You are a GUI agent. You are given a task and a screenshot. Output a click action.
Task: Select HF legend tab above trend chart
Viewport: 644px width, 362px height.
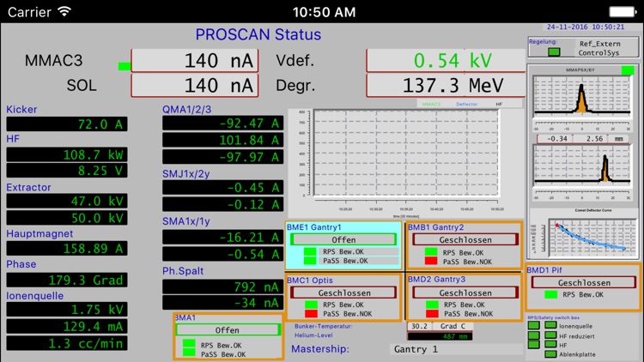coord(499,105)
